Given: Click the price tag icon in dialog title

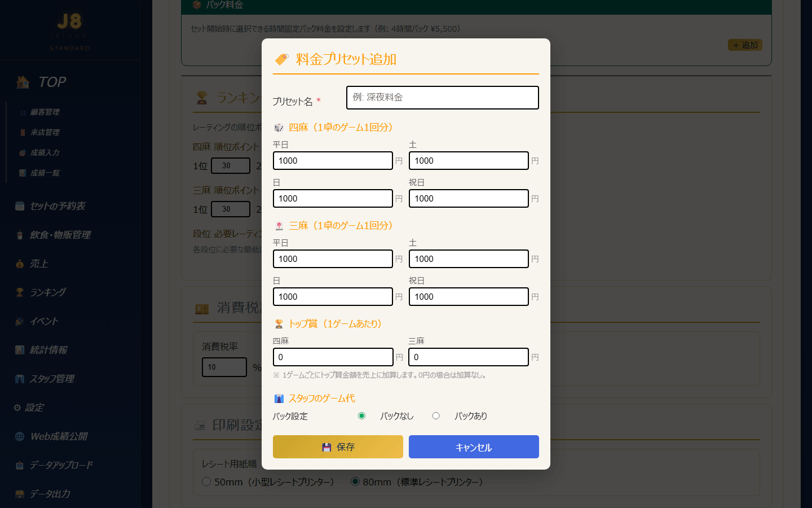Looking at the screenshot, I should [282, 59].
